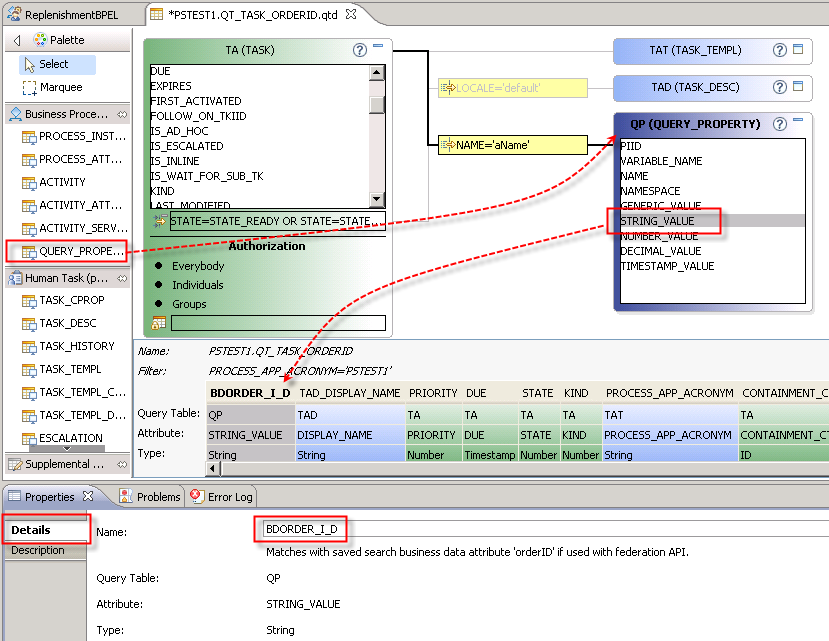Screen dimensions: 829x641
Task: Click the authorization filter icon under Groups
Action: click(x=159, y=323)
